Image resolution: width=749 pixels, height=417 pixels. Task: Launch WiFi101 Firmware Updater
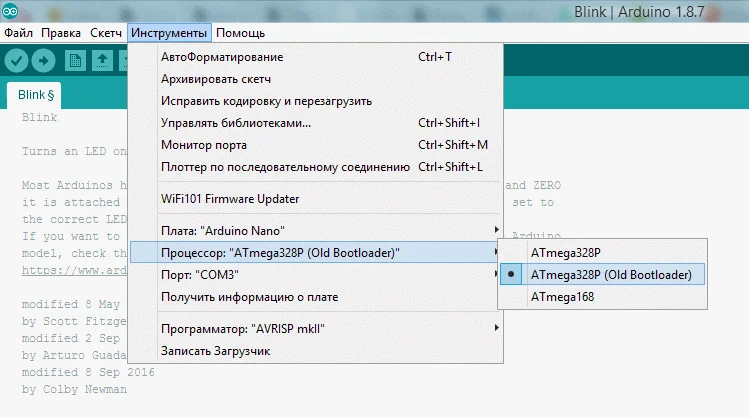(316, 199)
